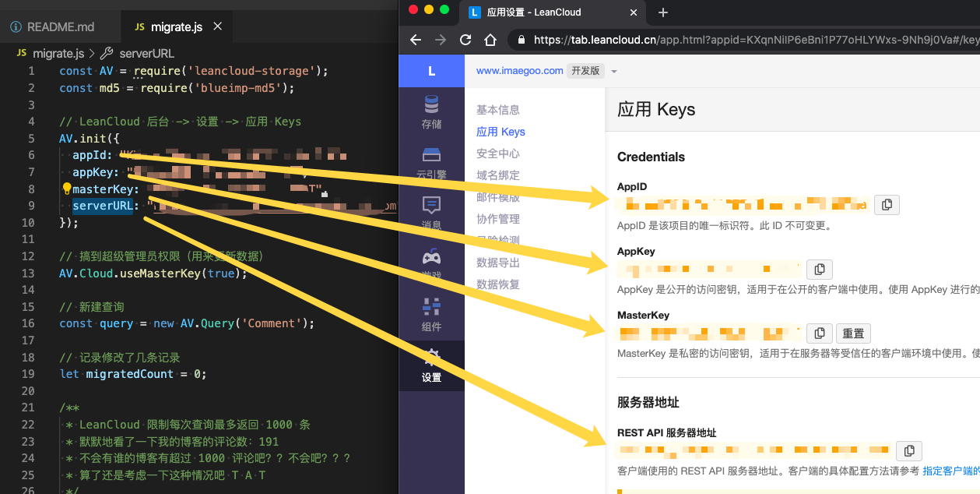Screen dimensions: 980x494
Task: Copy the REST API server address
Action: pyautogui.click(x=909, y=451)
